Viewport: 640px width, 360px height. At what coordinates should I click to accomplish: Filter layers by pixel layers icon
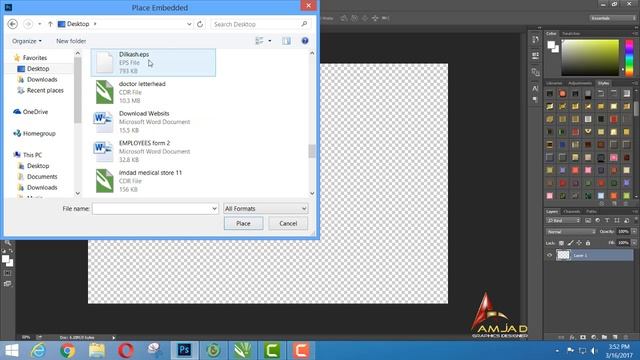pyautogui.click(x=588, y=220)
